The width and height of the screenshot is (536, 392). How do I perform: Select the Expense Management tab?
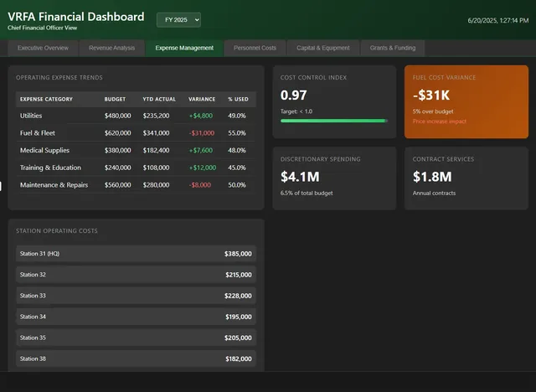click(184, 48)
